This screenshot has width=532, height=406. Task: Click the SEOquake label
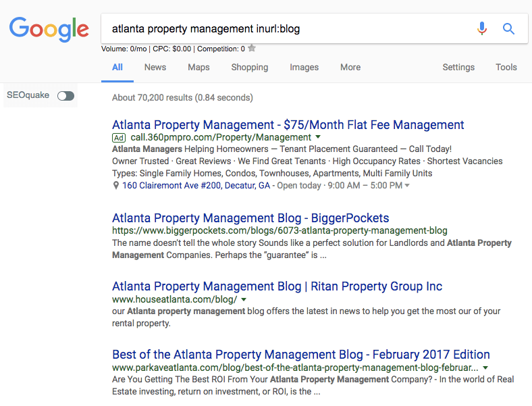pyautogui.click(x=28, y=95)
